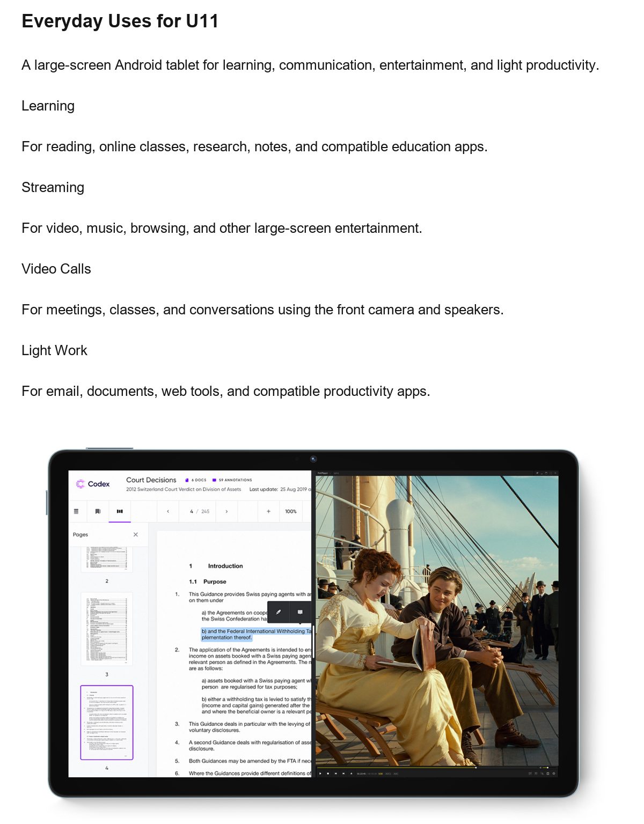Open the list view icon in Codex toolbar
The width and height of the screenshot is (644, 824).
pyautogui.click(x=76, y=511)
